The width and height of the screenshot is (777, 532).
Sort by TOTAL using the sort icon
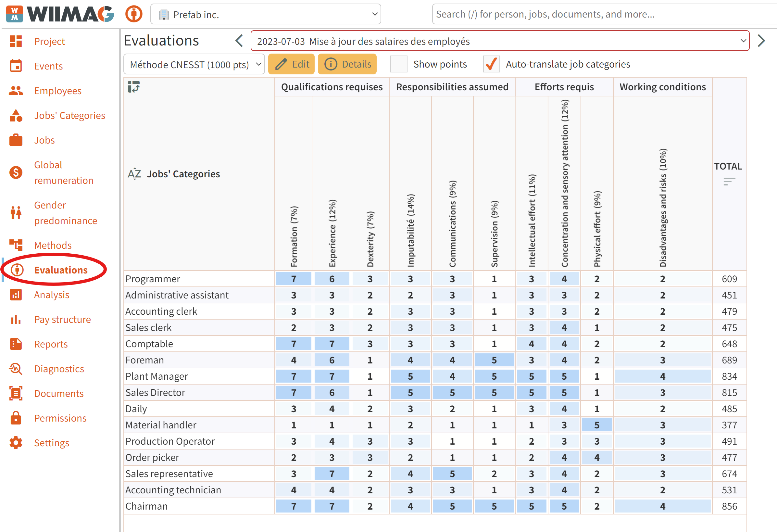pyautogui.click(x=729, y=182)
